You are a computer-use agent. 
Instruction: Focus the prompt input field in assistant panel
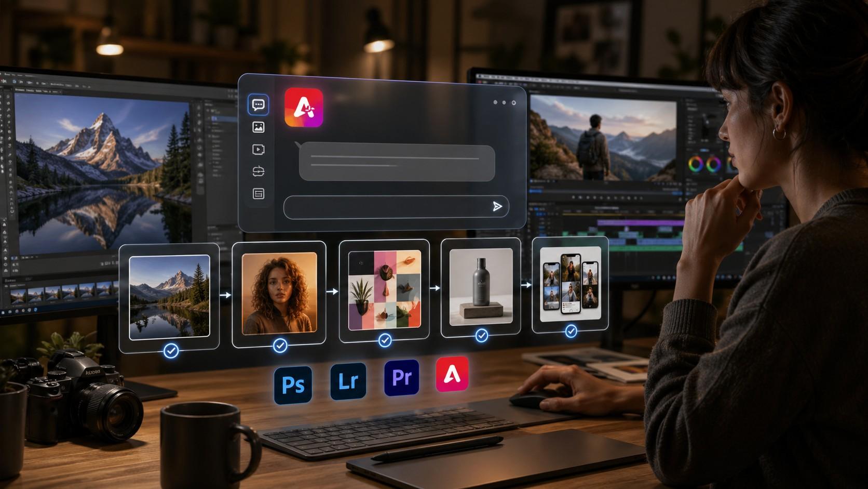(x=396, y=207)
